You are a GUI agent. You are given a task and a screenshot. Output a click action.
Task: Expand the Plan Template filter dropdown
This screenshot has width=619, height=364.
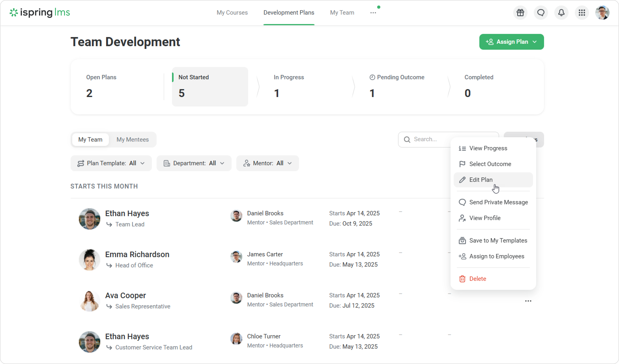[x=111, y=163]
